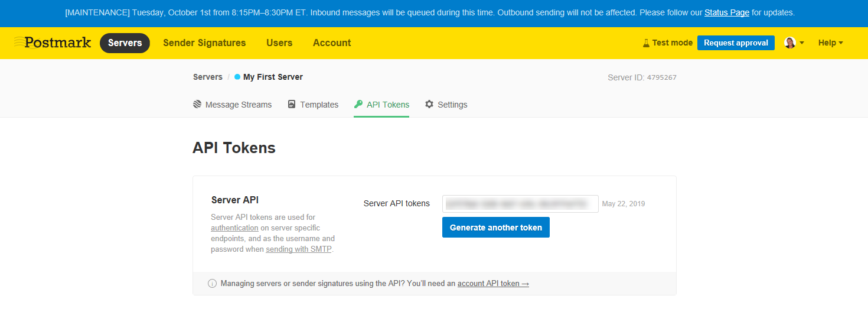Go to the Users section
Screen dimensions: 868x315
(279, 43)
